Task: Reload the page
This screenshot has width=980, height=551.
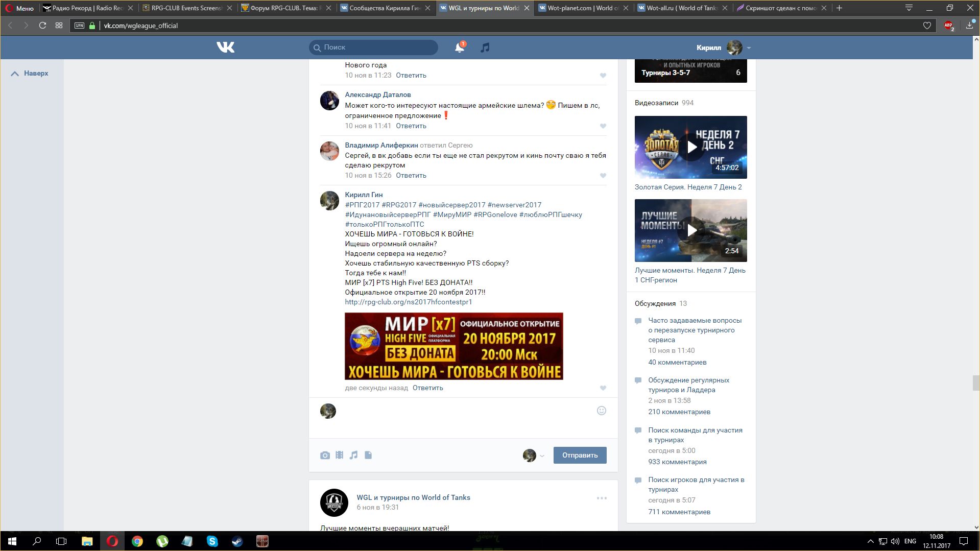Action: click(43, 26)
